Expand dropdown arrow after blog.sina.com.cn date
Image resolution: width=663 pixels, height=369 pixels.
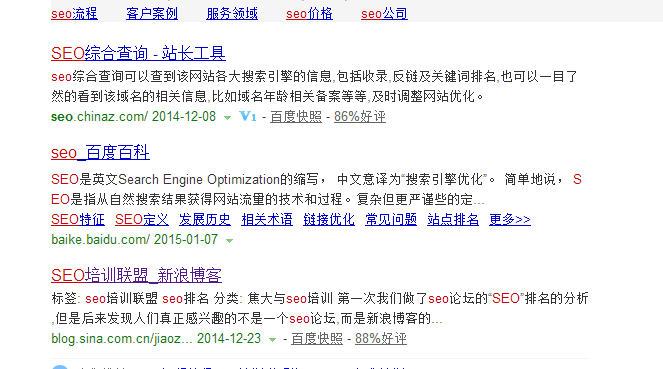[x=273, y=340]
